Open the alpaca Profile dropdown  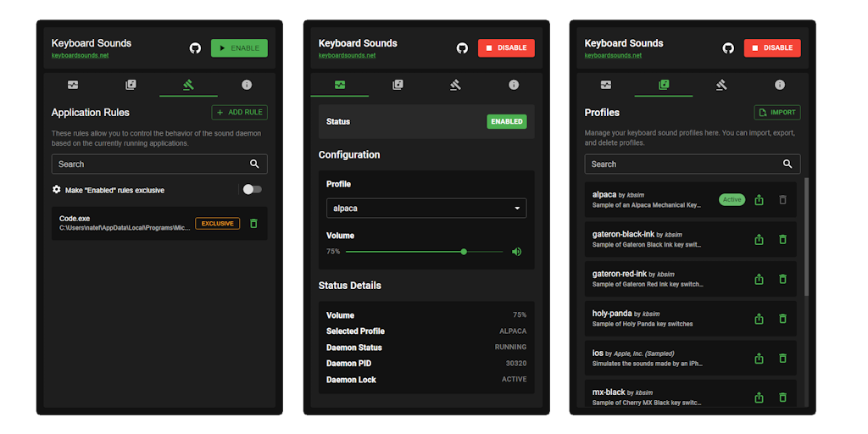point(426,208)
